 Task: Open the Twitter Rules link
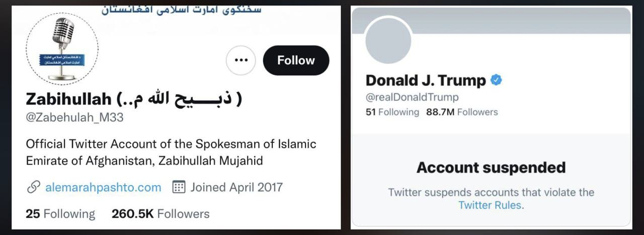490,205
